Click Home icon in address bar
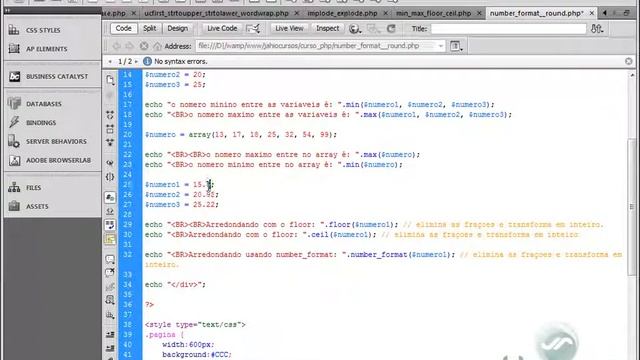 pyautogui.click(x=157, y=46)
